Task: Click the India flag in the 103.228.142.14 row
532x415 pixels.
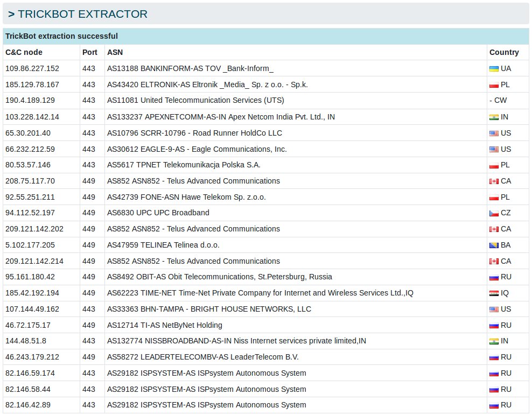Action: tap(494, 117)
